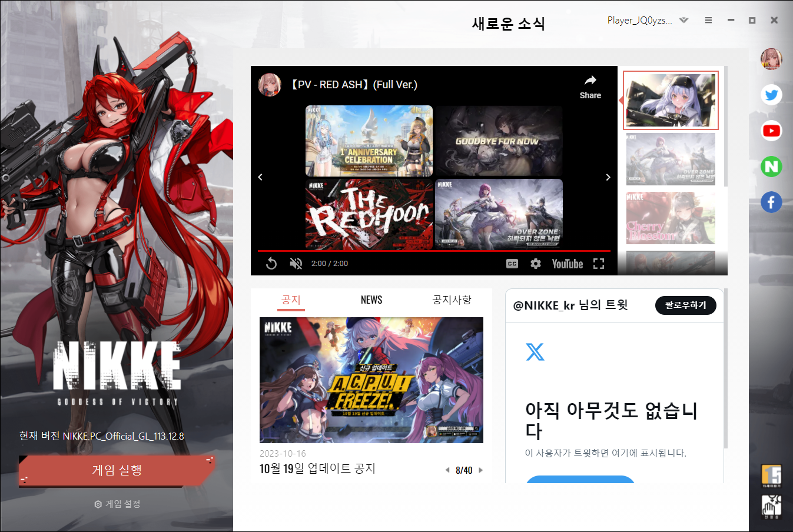Expand the Player_JQ0yzs account dropdown
This screenshot has height=532, width=793.
point(683,20)
